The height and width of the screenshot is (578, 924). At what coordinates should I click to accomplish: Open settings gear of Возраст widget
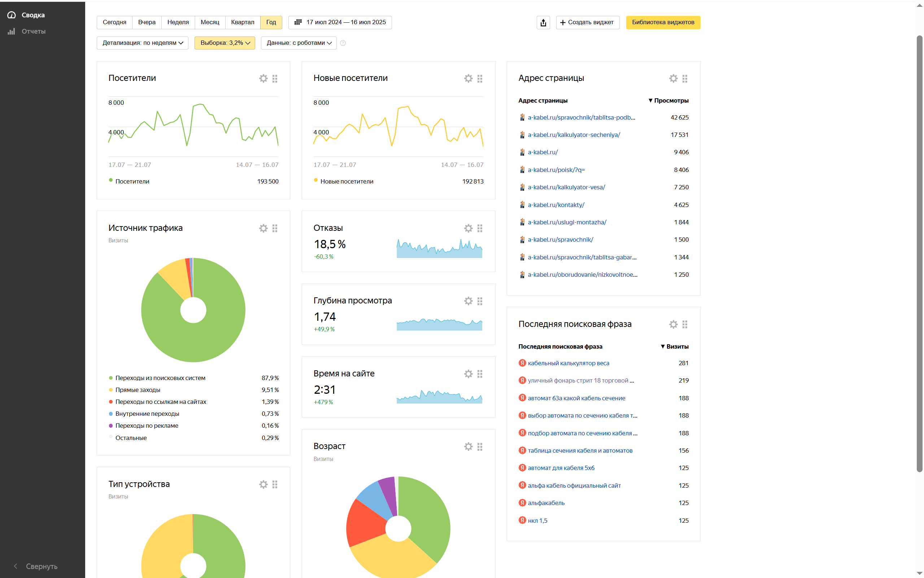point(468,447)
